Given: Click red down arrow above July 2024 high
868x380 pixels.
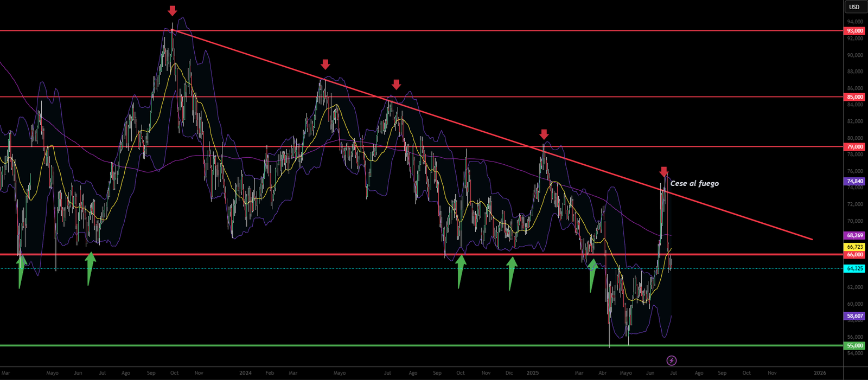Looking at the screenshot, I should pyautogui.click(x=396, y=85).
